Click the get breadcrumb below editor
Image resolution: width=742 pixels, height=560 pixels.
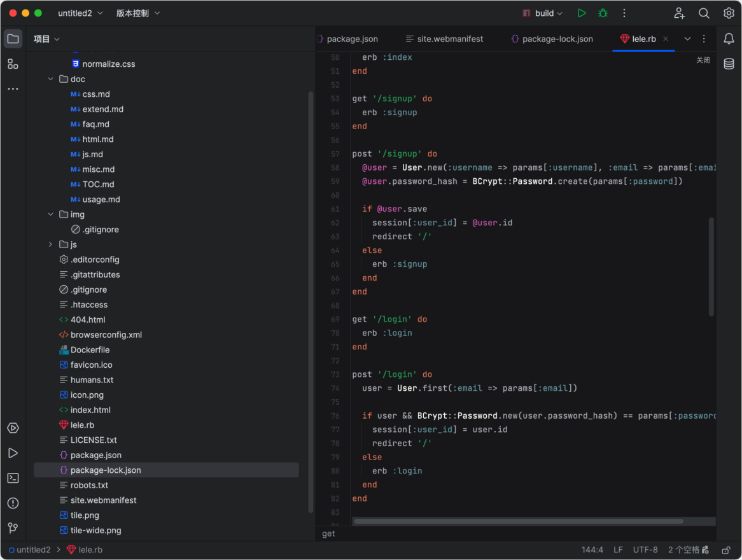[328, 534]
